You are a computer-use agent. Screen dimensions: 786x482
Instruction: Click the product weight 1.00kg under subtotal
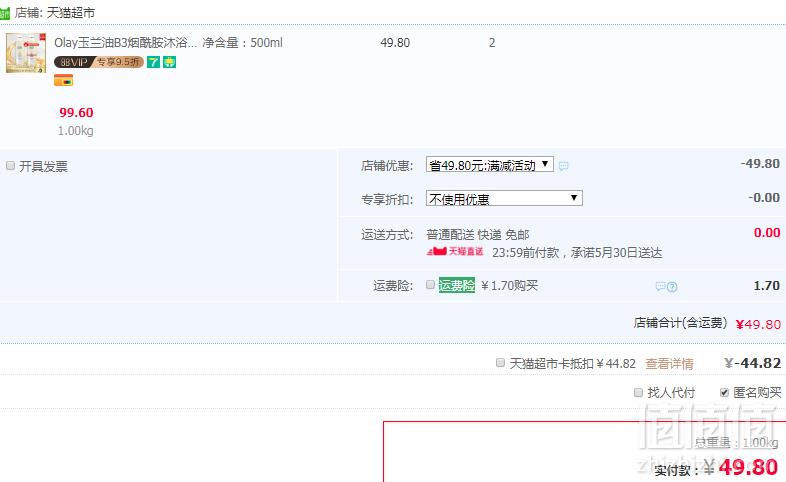pos(75,131)
